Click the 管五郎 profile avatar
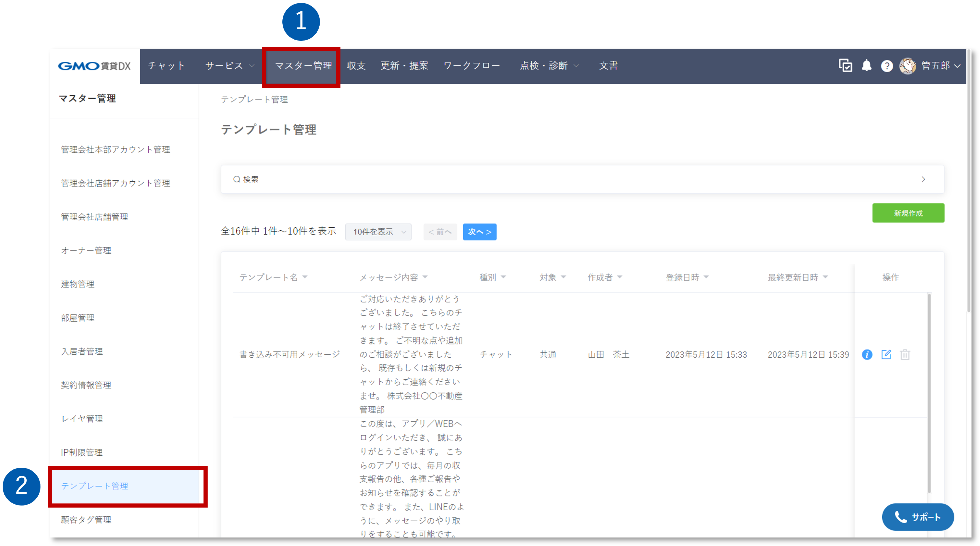 click(908, 66)
